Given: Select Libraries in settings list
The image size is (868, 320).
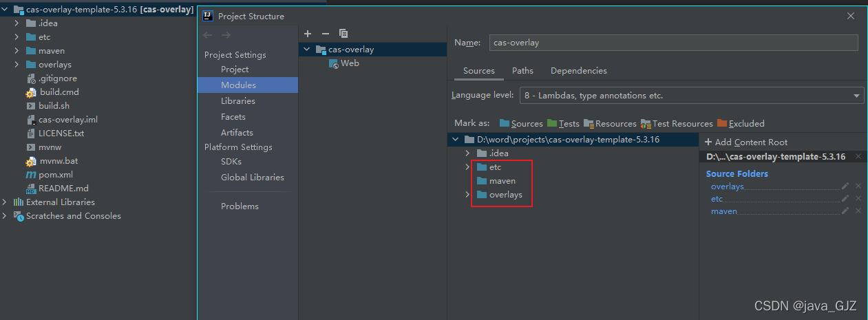Looking at the screenshot, I should click(238, 101).
